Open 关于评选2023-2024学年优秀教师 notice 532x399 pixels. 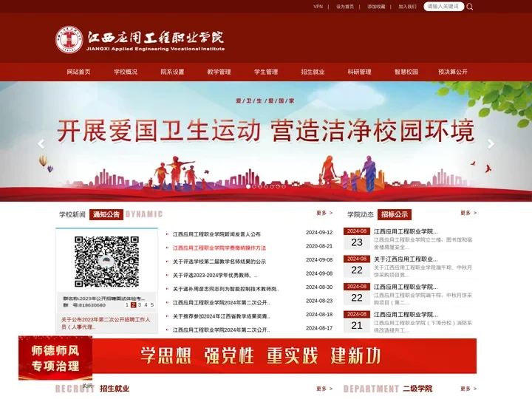[x=215, y=275]
